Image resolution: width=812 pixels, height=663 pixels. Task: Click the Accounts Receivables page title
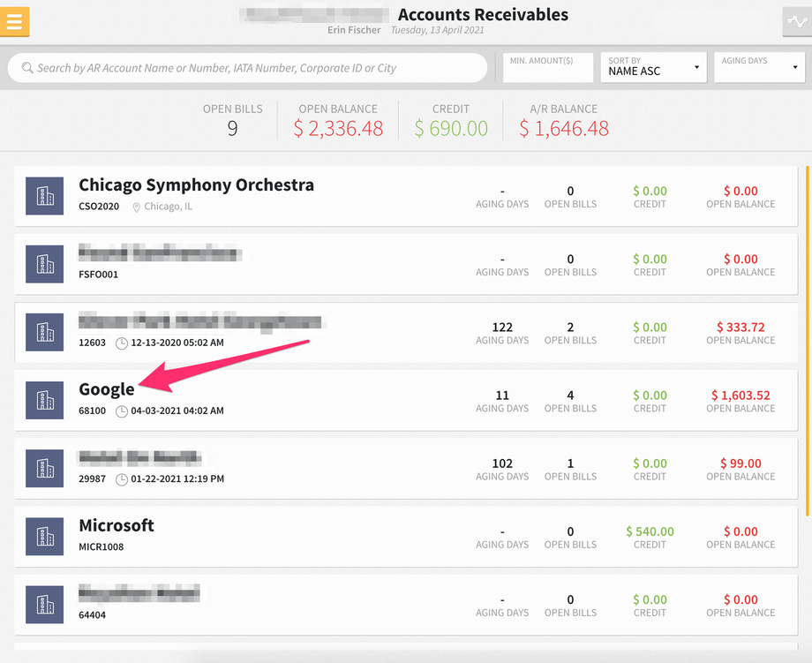click(483, 14)
